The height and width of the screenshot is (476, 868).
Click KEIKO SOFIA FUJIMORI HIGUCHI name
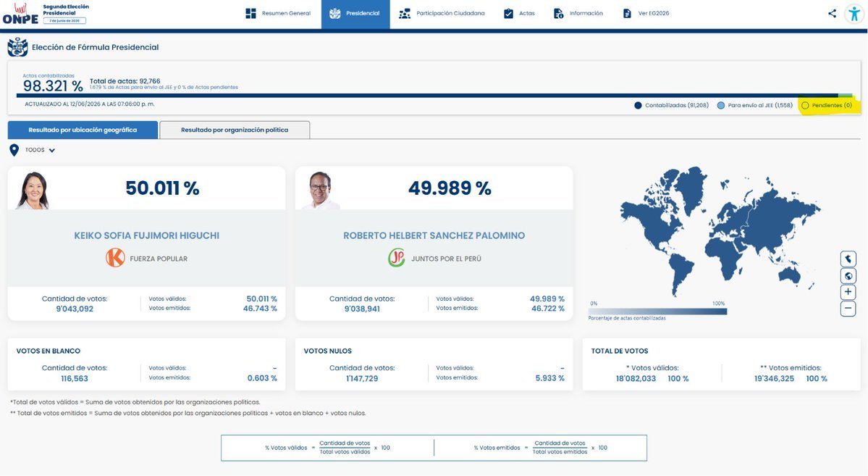pos(147,235)
